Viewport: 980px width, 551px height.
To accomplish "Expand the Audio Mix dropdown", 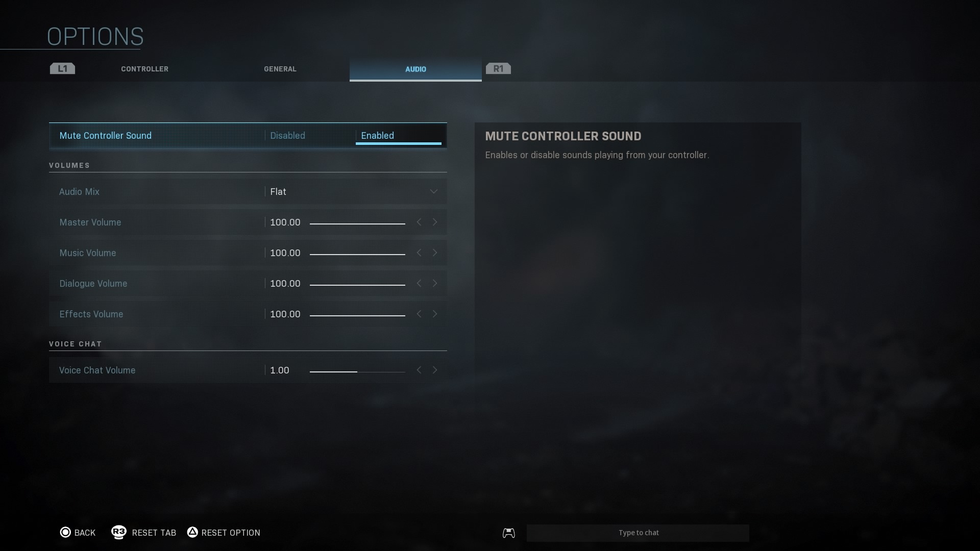I will pos(434,191).
